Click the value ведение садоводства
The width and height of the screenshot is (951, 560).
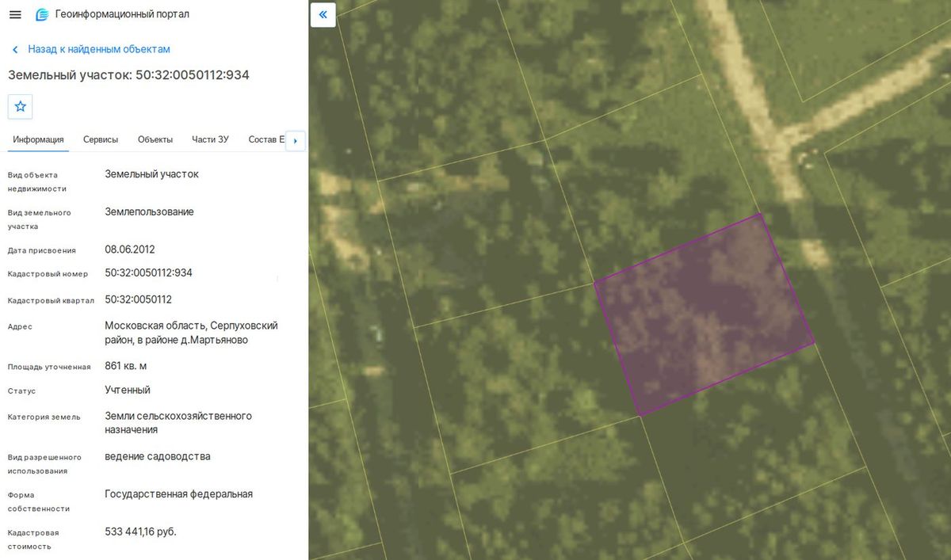coord(157,456)
